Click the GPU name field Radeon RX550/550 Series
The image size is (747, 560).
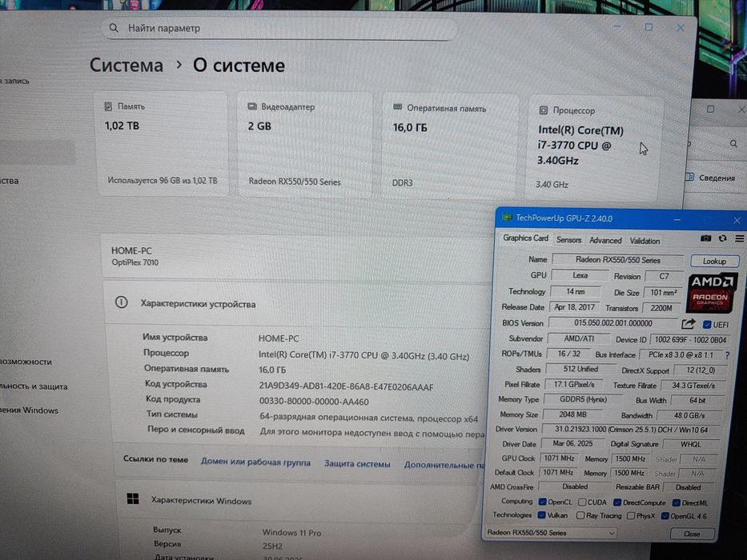[x=617, y=259]
